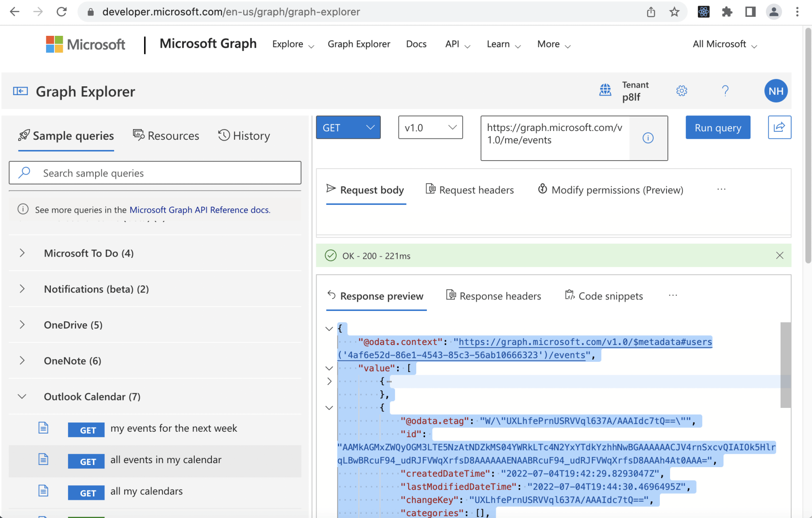The width and height of the screenshot is (812, 518).
Task: Click the Graph Explorer settings gear icon
Action: (682, 91)
